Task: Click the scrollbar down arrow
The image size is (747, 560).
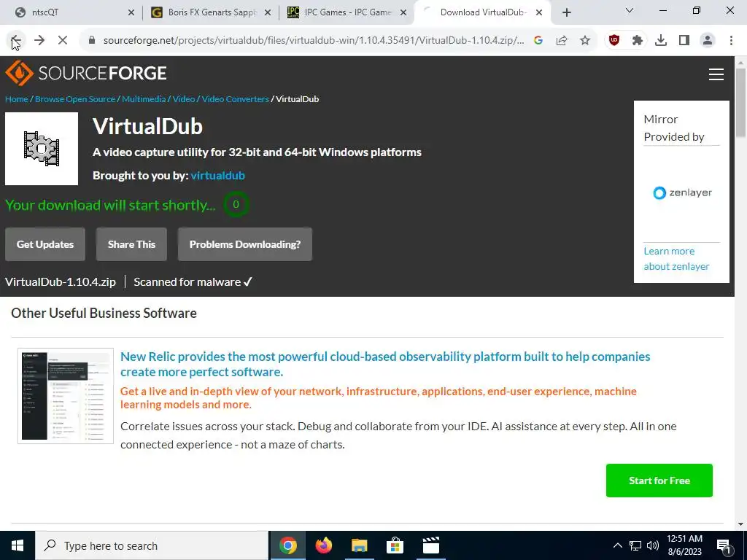Action: coord(740,524)
